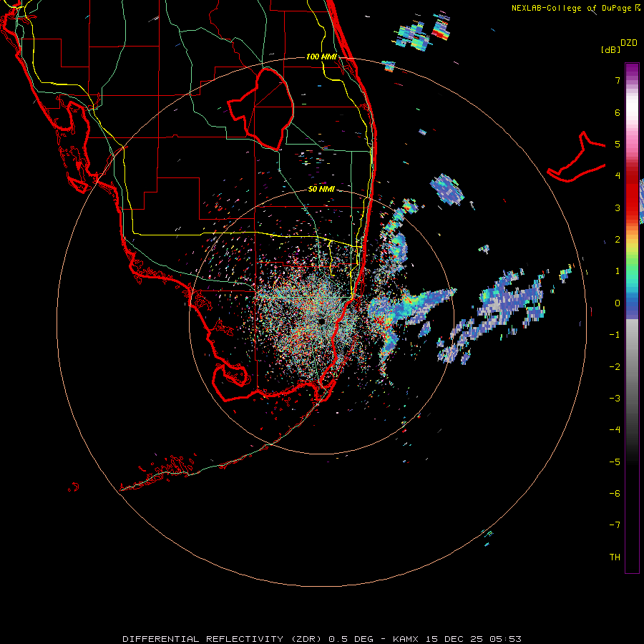Click the 4 value on the color scale
Image resolution: width=644 pixels, height=644 pixels.
point(618,176)
